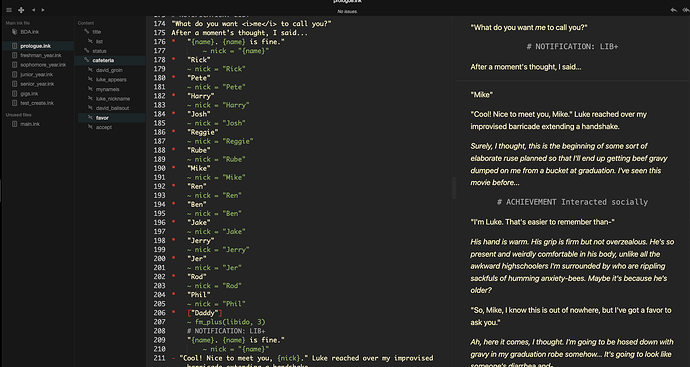Open senior_year.ink file
The height and width of the screenshot is (367, 690).
37,84
